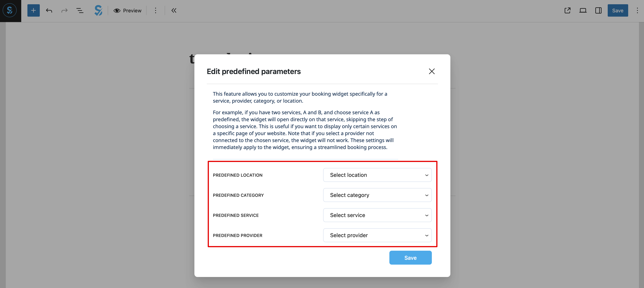Expand the Select provider dropdown

tap(377, 235)
